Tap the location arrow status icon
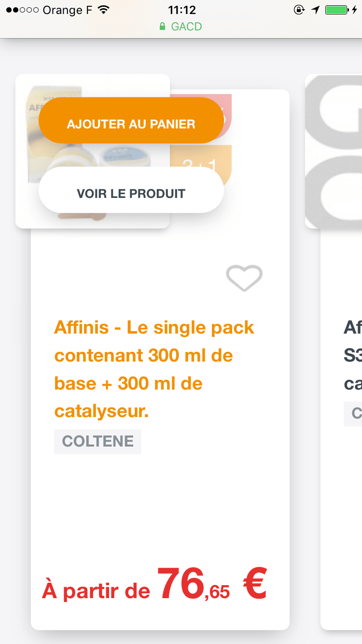Viewport: 362px width, 644px height. (x=315, y=10)
